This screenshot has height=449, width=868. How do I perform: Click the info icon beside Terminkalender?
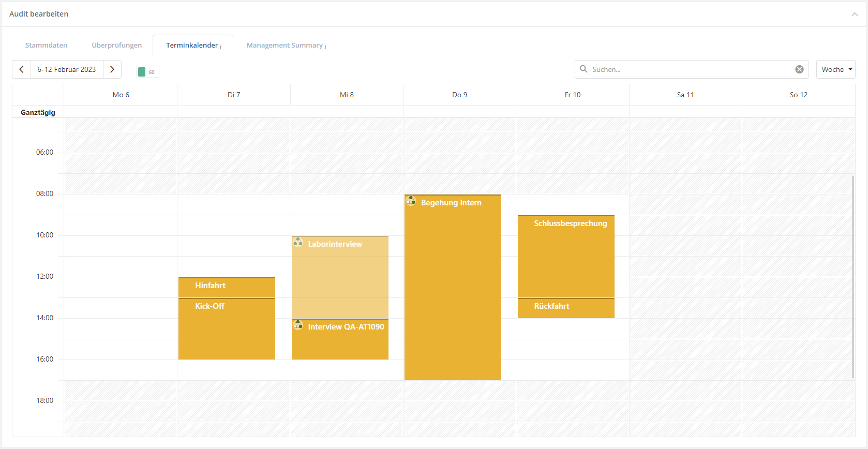[221, 47]
